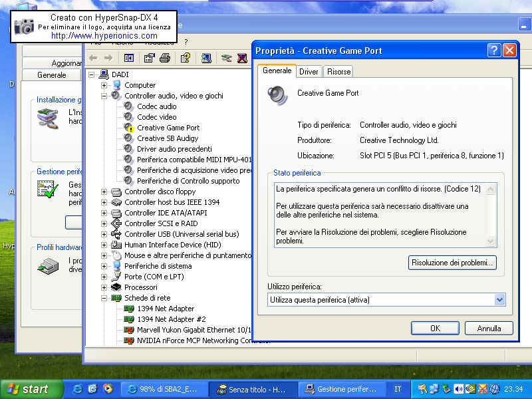Click the forward arrow in Device Manager toolbar
Screen dimensions: 532x399
pyautogui.click(x=108, y=58)
